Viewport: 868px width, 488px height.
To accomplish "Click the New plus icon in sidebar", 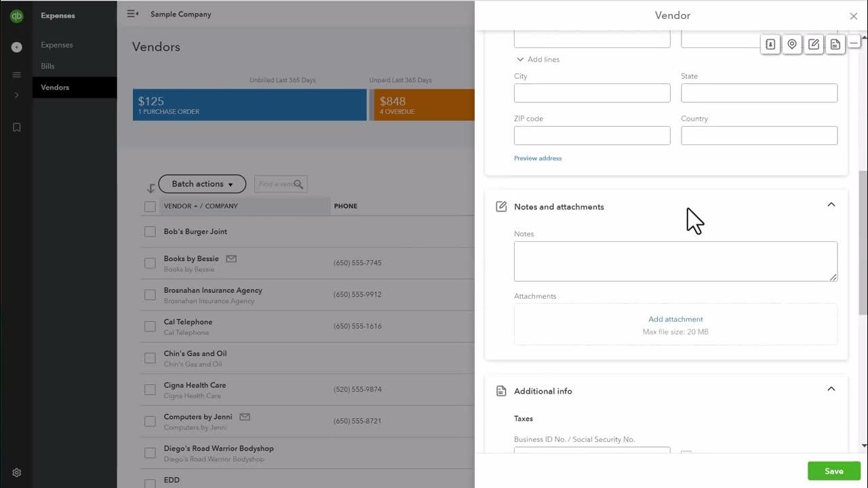I will pyautogui.click(x=17, y=47).
